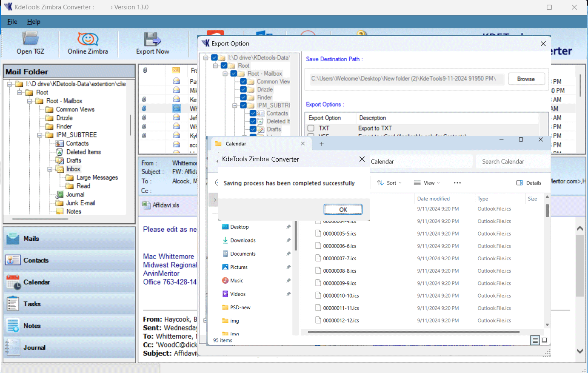
Task: Select Contacts folder icon in Mail Folder tree
Action: pyautogui.click(x=60, y=143)
